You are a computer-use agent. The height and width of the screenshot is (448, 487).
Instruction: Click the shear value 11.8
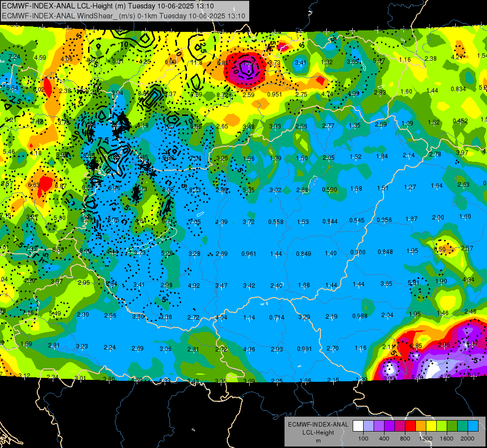click(196, 63)
